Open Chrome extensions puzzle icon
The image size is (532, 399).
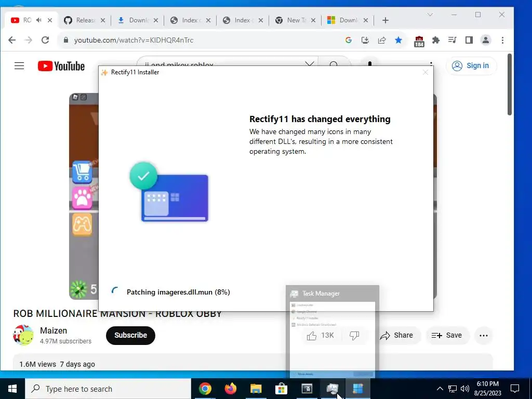point(436,40)
